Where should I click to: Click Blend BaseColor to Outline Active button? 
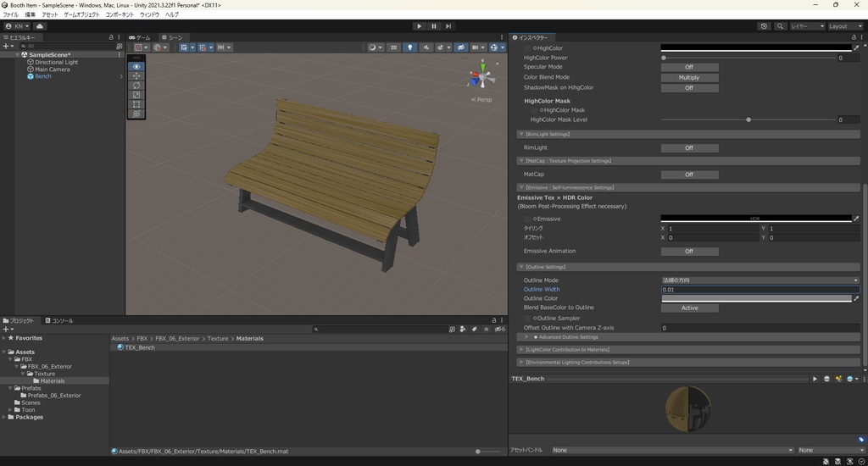pos(689,308)
